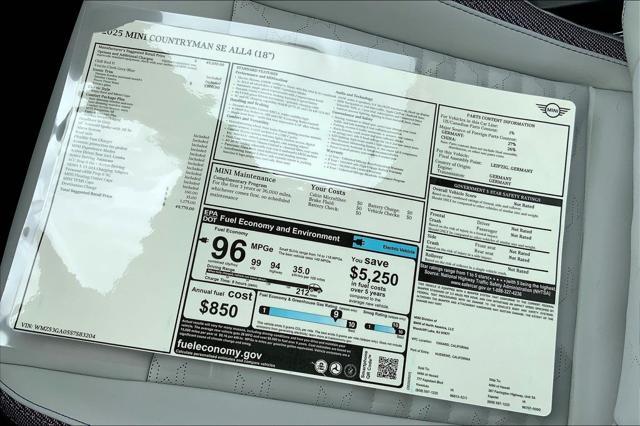Click the MINI winged logo on the sticker

pos(552,110)
